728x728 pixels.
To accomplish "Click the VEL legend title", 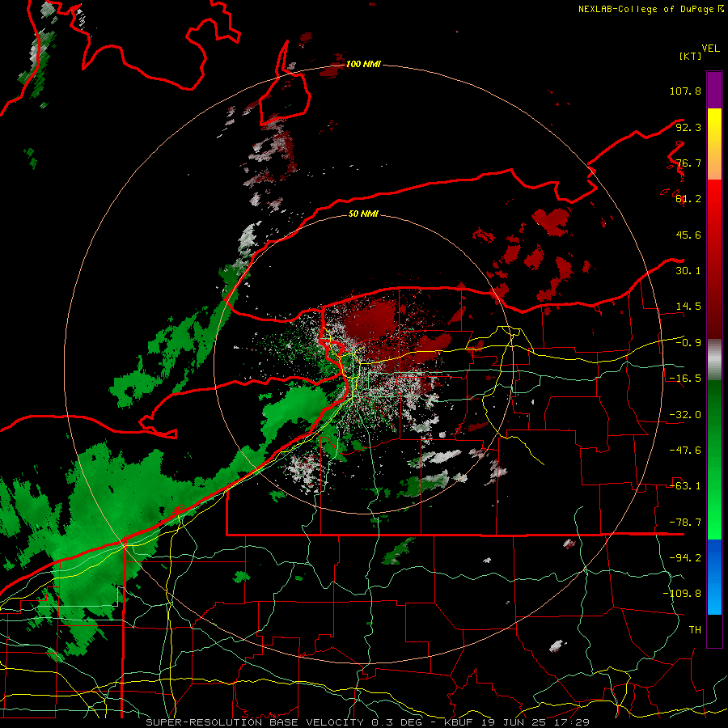I will 710,49.
